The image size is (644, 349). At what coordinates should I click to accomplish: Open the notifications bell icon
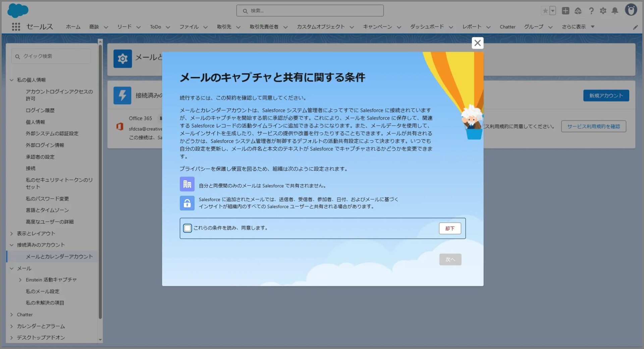[x=615, y=11]
